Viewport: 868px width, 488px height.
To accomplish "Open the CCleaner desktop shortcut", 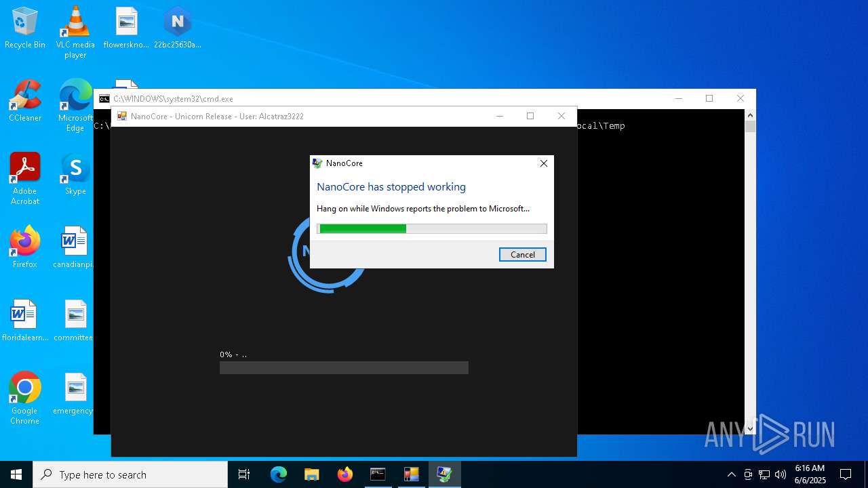I will click(25, 102).
